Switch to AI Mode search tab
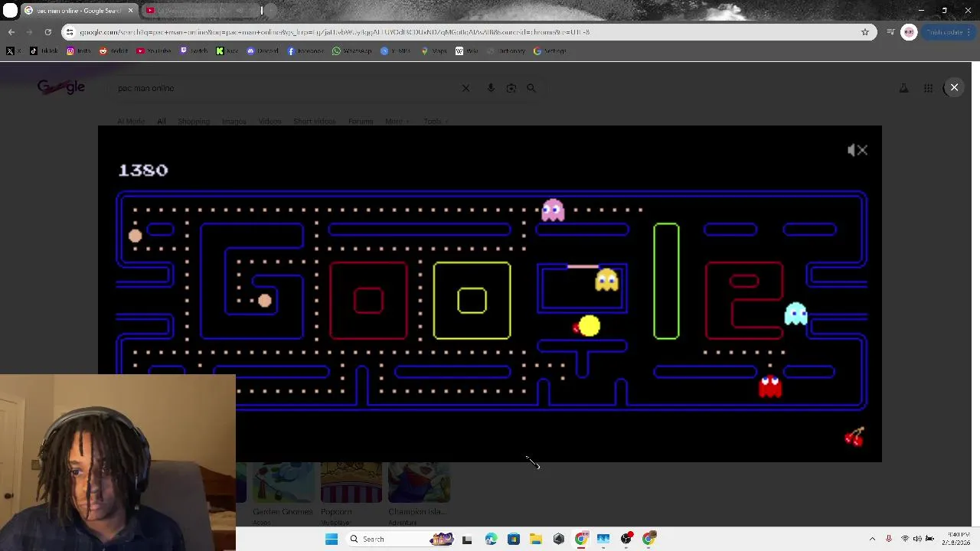This screenshot has width=980, height=551. pos(131,121)
